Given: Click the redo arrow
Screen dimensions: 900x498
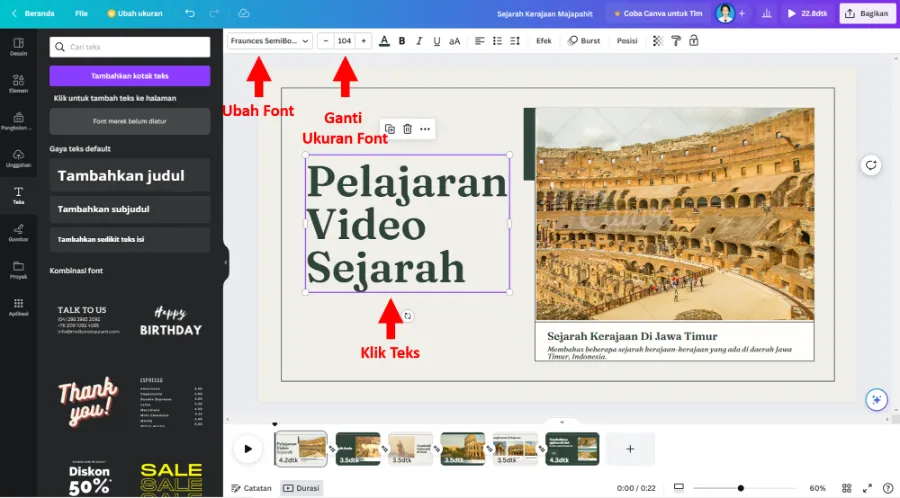Looking at the screenshot, I should pyautogui.click(x=214, y=13).
